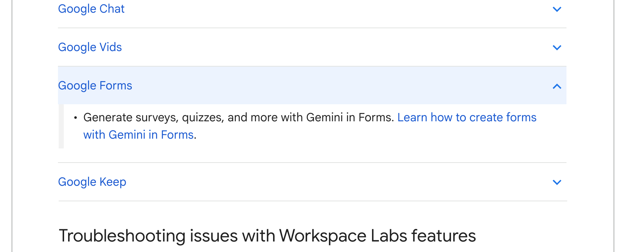644x252 pixels.
Task: Click the gray vertical bar beside Forms content
Action: coord(61,126)
